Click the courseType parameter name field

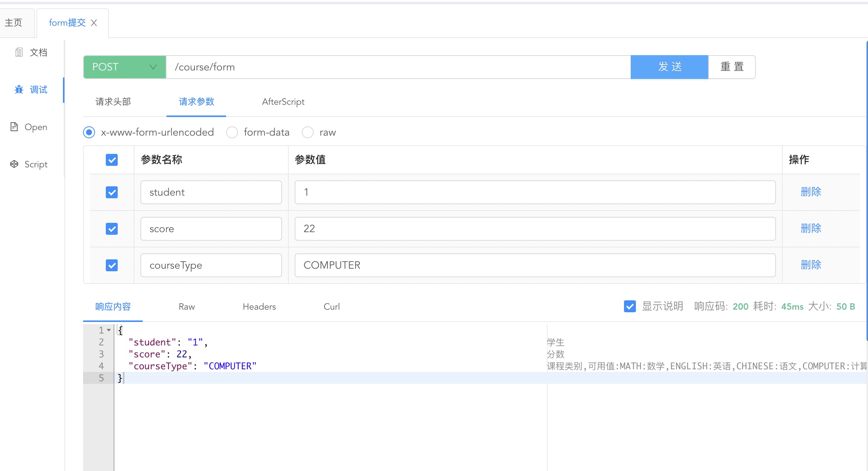[211, 265]
